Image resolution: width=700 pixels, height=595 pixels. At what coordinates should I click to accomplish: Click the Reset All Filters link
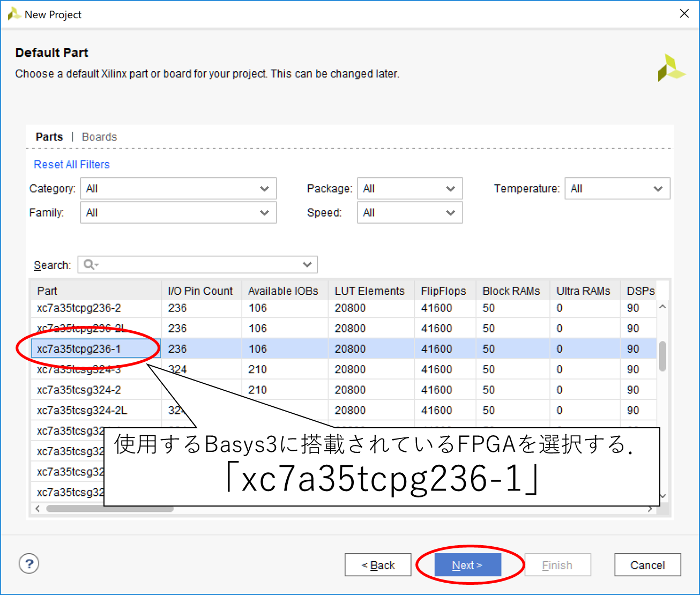pyautogui.click(x=72, y=164)
